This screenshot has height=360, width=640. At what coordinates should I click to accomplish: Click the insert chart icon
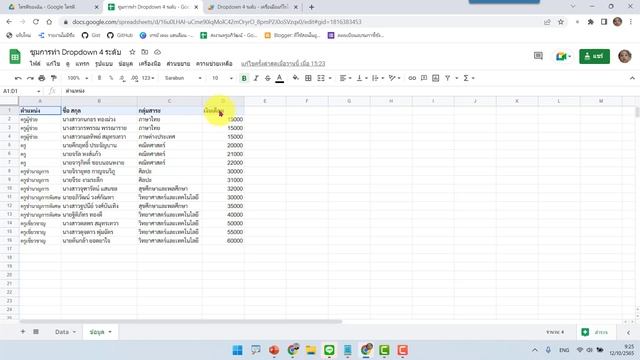pos(436,78)
